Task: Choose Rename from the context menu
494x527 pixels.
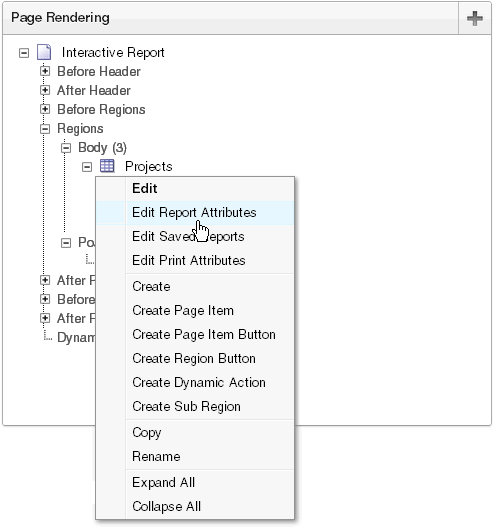Action: (195, 457)
